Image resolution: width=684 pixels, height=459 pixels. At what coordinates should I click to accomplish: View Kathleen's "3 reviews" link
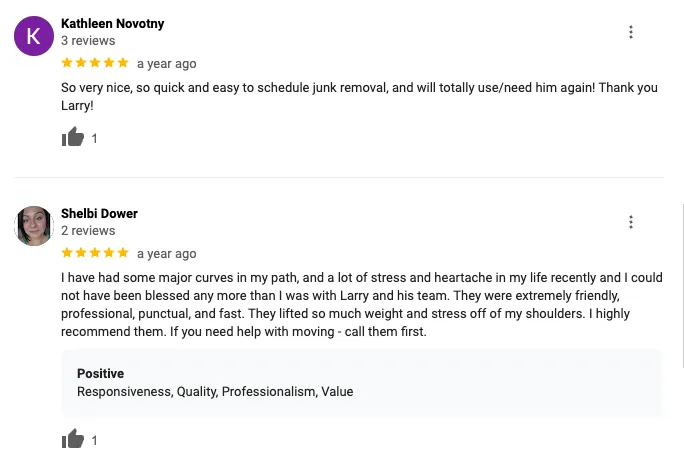(x=88, y=41)
